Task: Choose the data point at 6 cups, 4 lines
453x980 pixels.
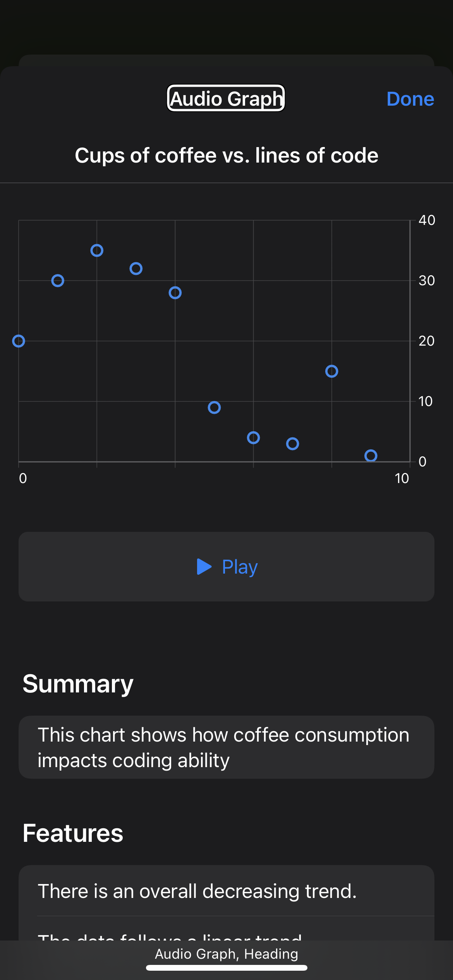Action: pos(253,438)
